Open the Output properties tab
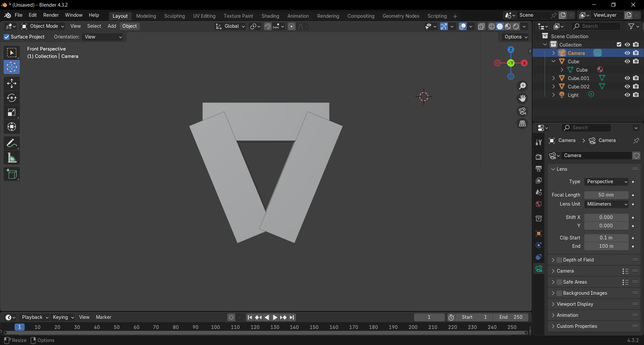This screenshot has width=644, height=345. click(x=539, y=169)
